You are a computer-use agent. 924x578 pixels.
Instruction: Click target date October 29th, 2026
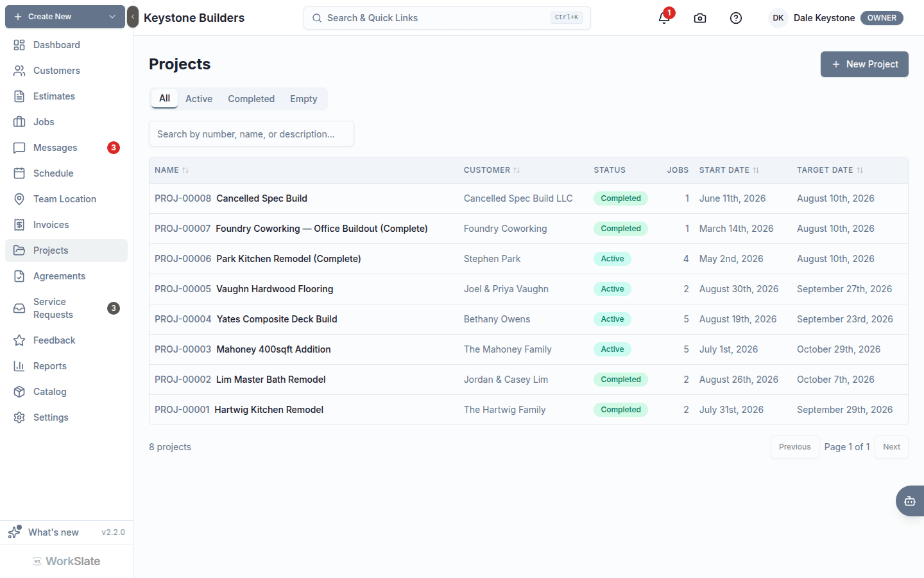point(839,349)
